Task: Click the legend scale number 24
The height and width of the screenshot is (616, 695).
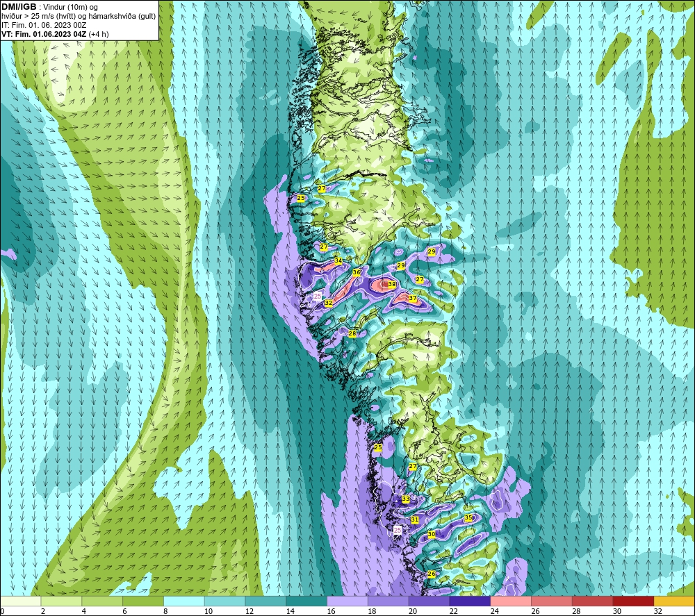Action: tap(495, 611)
